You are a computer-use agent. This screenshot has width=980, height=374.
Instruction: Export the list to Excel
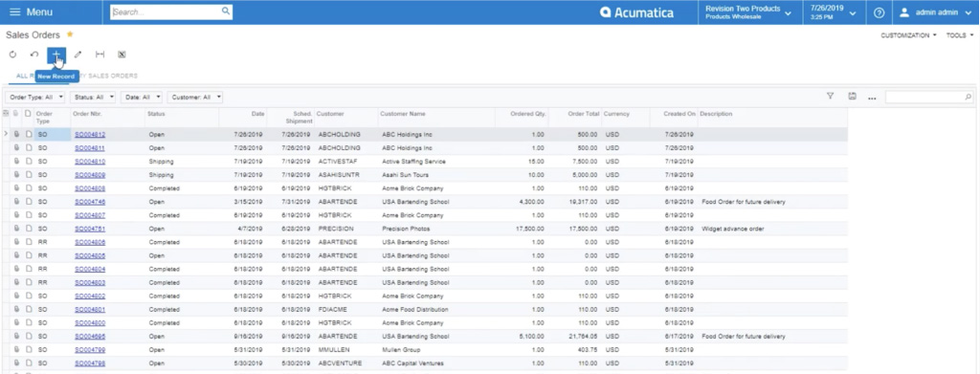pos(122,55)
